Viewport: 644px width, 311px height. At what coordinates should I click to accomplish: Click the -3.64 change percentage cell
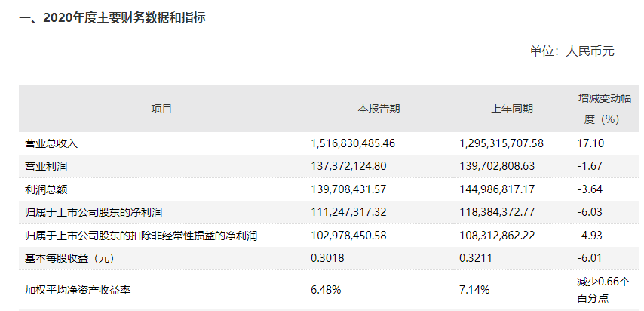click(590, 189)
